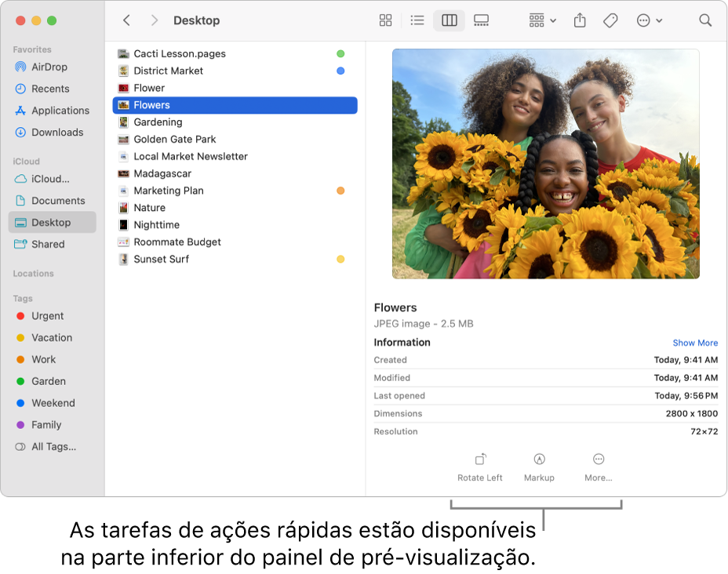Open iCloud Drive in the sidebar
The image size is (728, 574).
(x=42, y=179)
